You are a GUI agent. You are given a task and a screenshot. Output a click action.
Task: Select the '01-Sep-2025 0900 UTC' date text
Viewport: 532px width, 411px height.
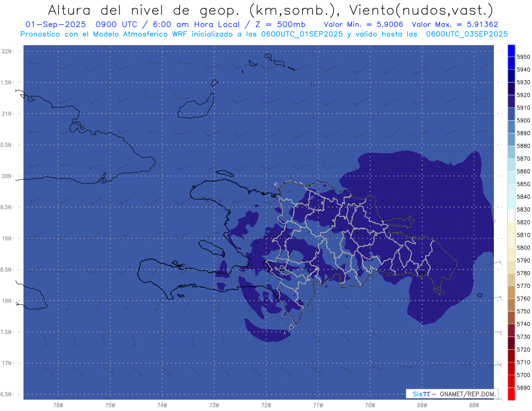[82, 24]
